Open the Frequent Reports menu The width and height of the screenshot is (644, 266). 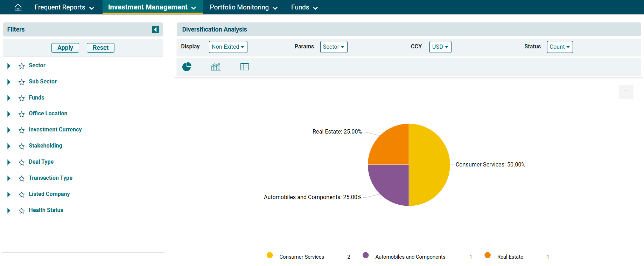click(x=64, y=7)
